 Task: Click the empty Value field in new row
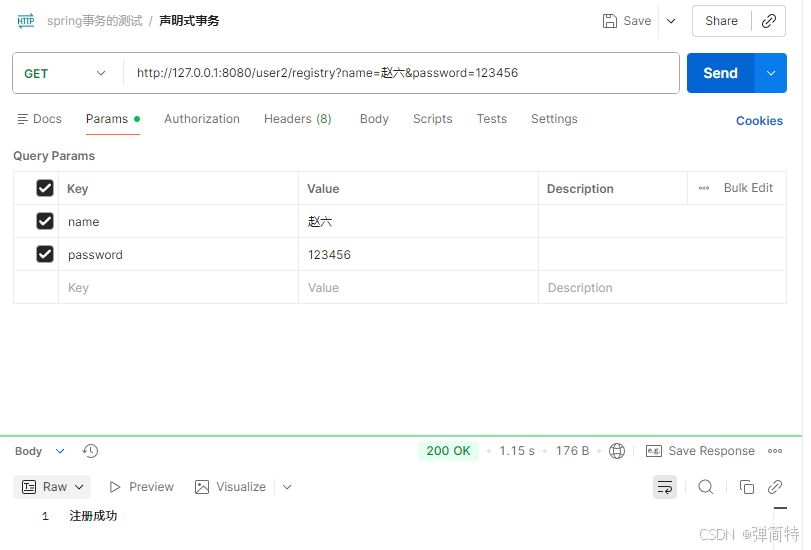click(418, 287)
